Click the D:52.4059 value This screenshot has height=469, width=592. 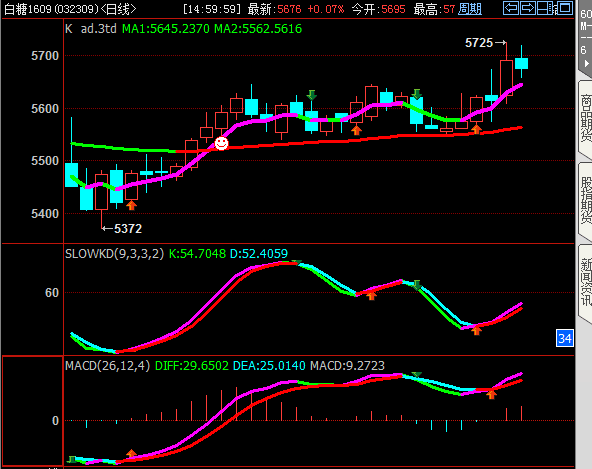coord(259,253)
